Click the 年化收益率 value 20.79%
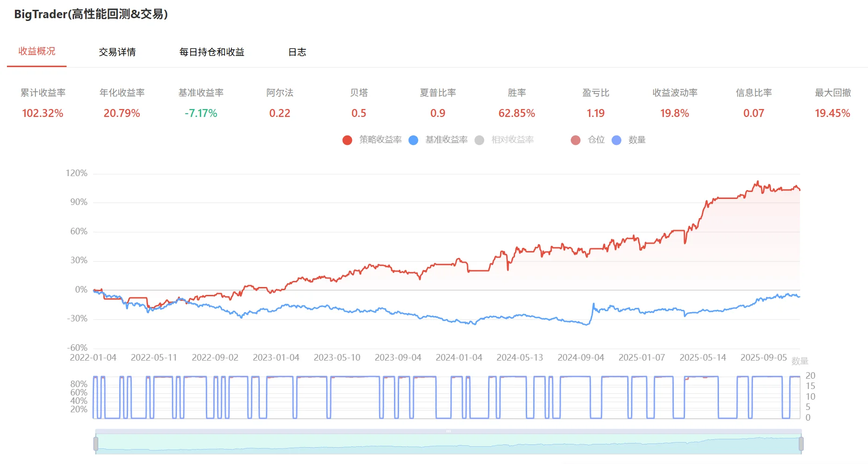Image resolution: width=868 pixels, height=464 pixels. (x=122, y=113)
